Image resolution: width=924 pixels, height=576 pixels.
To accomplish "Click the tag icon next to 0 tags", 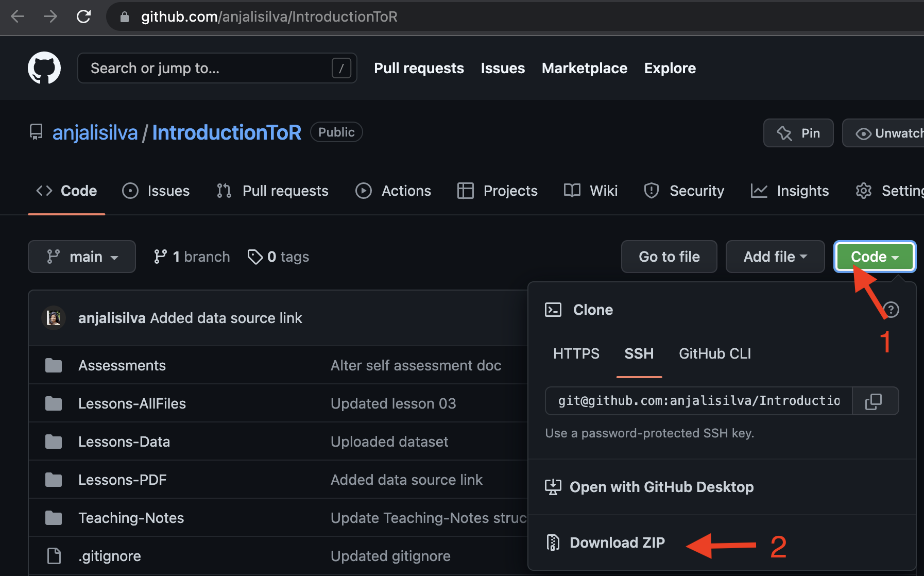I will (255, 257).
